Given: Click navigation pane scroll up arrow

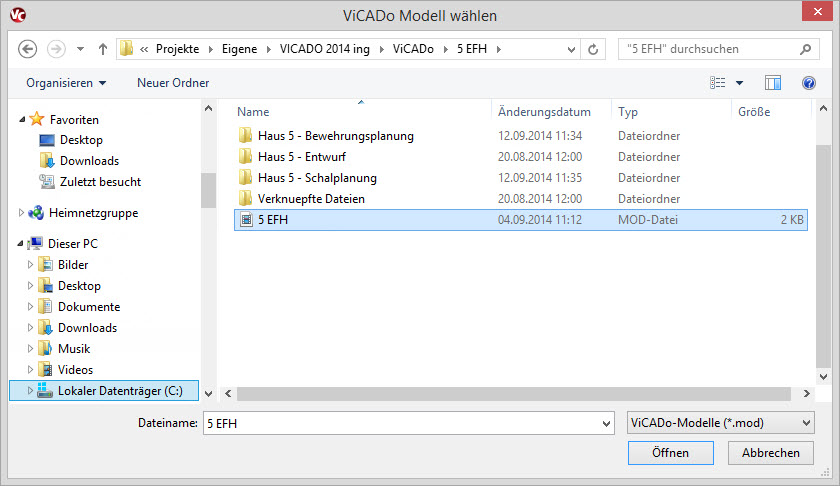Looking at the screenshot, I should pyautogui.click(x=208, y=108).
